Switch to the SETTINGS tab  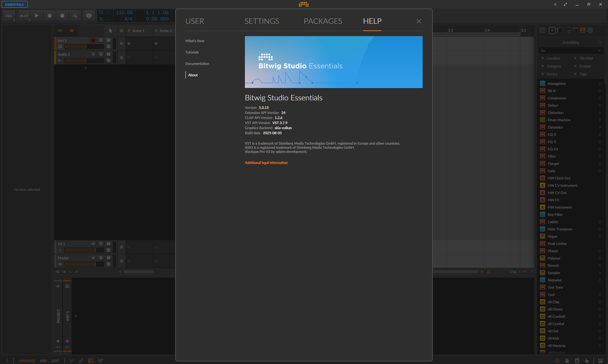(x=261, y=21)
